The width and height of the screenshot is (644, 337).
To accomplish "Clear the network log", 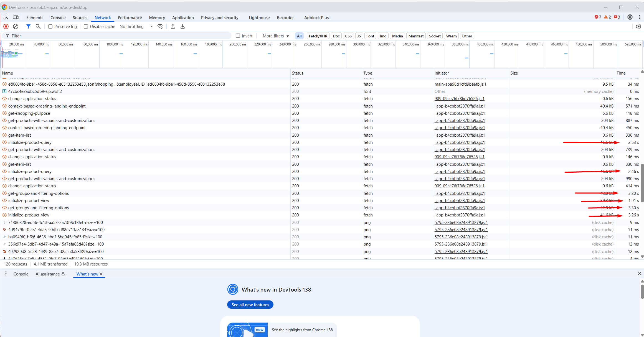I will (x=16, y=26).
